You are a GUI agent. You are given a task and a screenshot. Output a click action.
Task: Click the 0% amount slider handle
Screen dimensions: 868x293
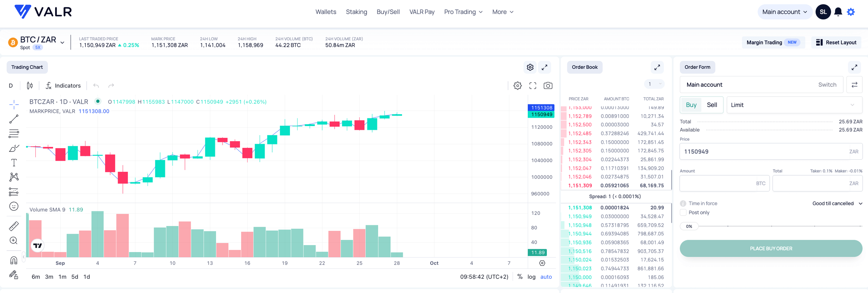(689, 226)
